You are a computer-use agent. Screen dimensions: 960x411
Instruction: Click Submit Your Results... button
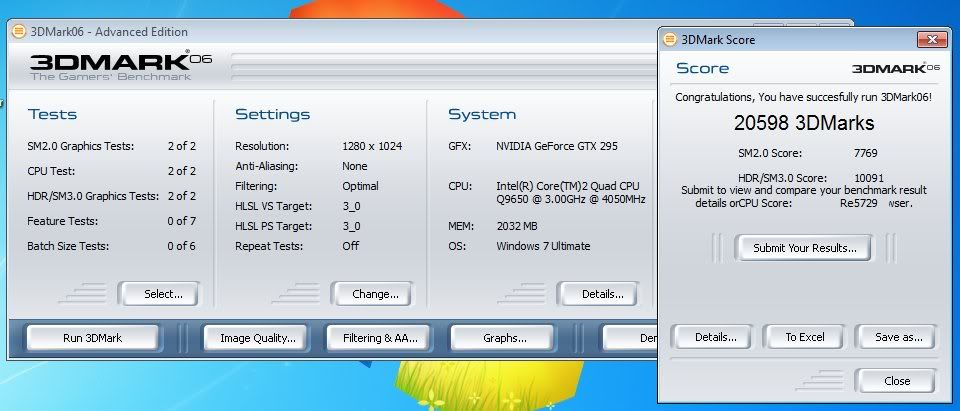click(x=803, y=248)
